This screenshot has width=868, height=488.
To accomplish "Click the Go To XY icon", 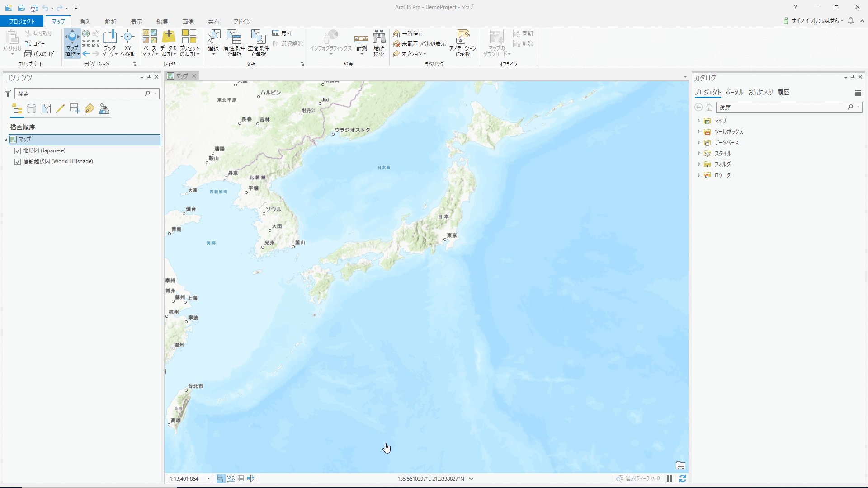I will pyautogui.click(x=128, y=37).
